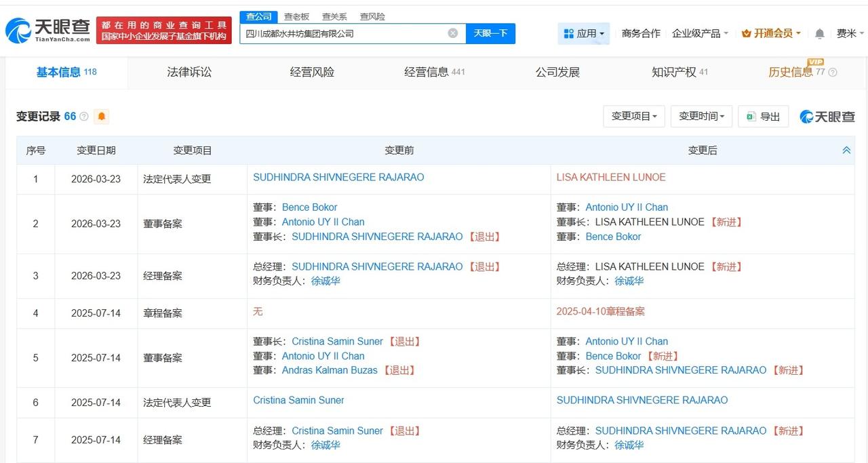Select the 经理备案 cell in row 7
868x463 pixels.
(x=163, y=440)
